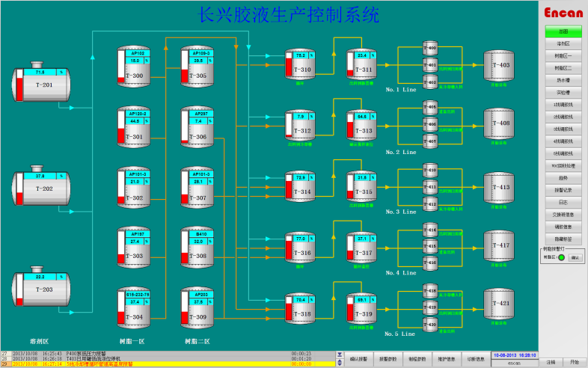Select resin tank T-304
This screenshot has width=588, height=368.
tap(133, 308)
